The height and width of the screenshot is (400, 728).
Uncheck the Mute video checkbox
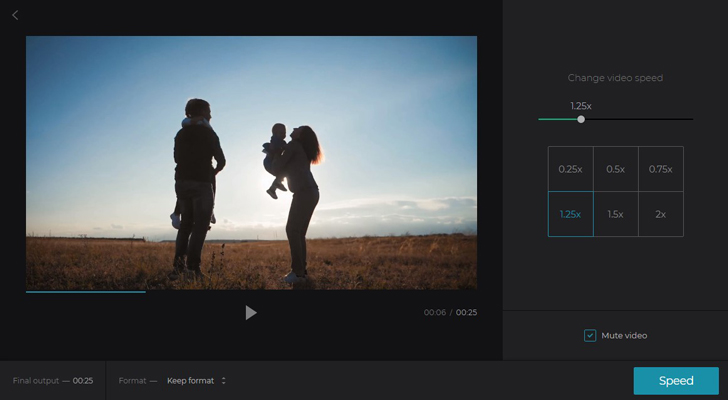click(x=590, y=335)
